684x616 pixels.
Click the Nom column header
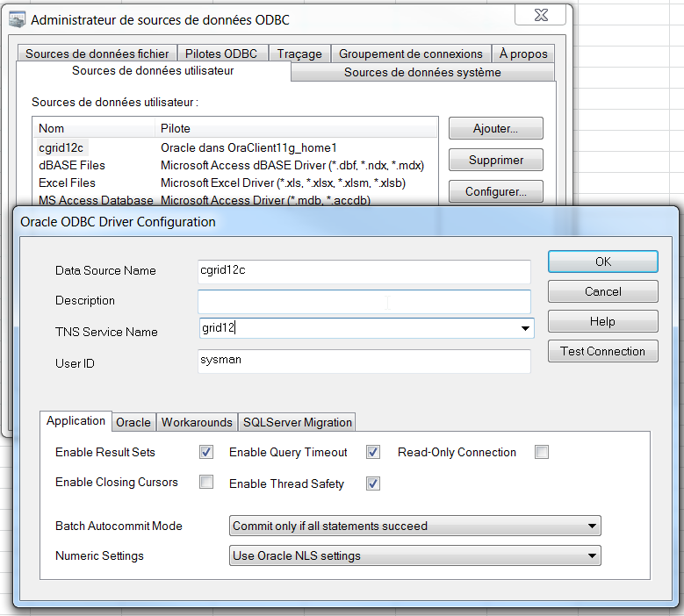tap(94, 128)
